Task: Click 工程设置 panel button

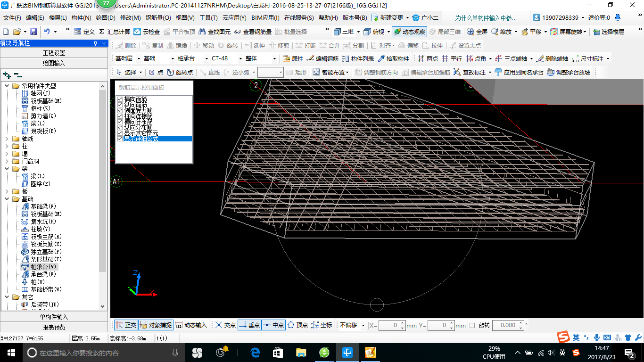Action: (54, 53)
